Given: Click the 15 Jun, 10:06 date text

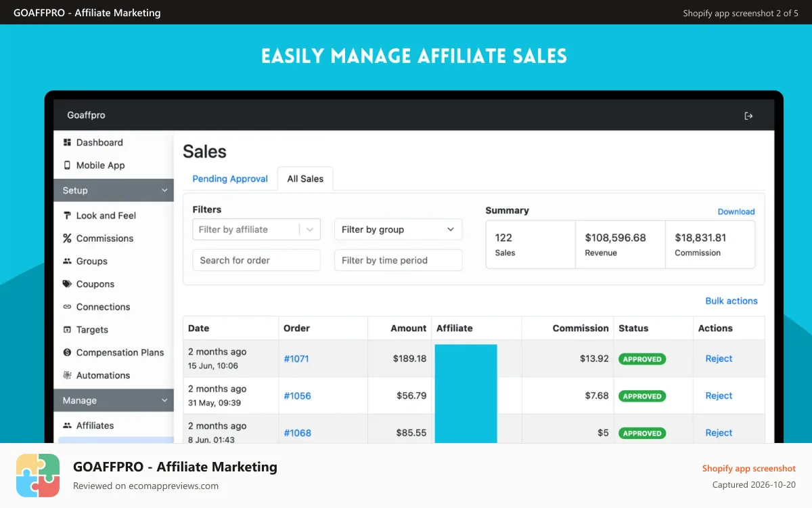Looking at the screenshot, I should [212, 366].
